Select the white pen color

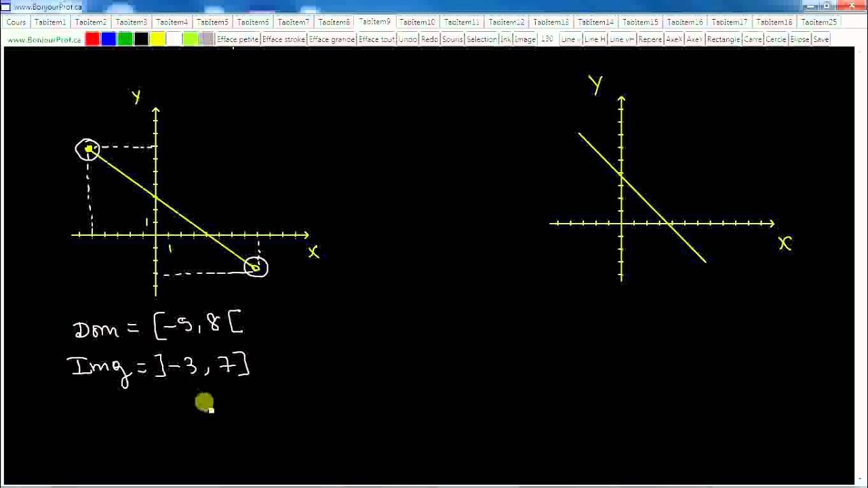tap(174, 39)
